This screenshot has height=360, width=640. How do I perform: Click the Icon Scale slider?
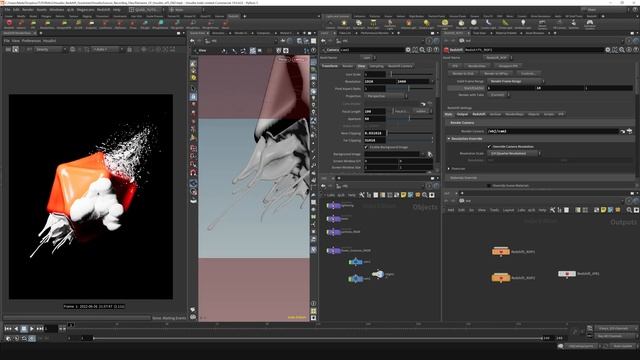click(x=410, y=74)
